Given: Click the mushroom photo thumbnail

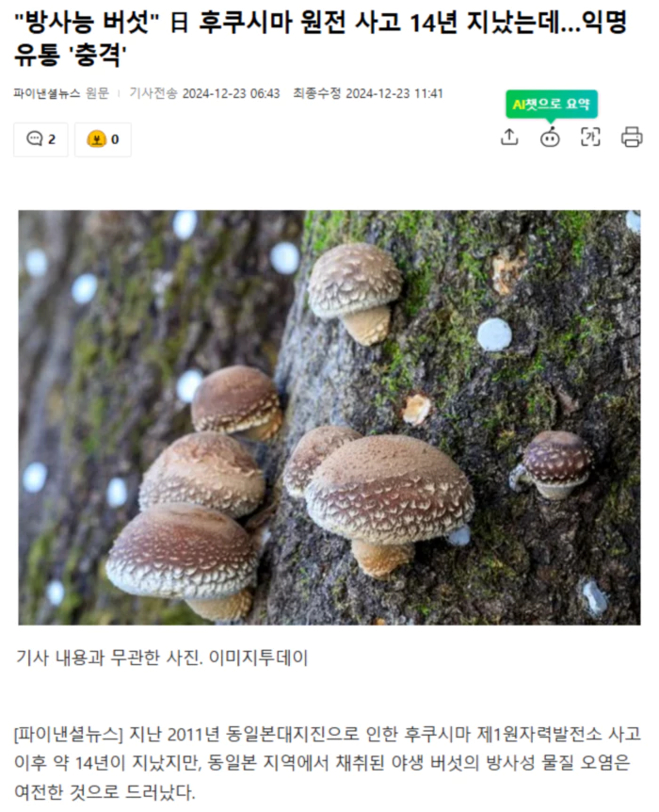Looking at the screenshot, I should (x=329, y=417).
